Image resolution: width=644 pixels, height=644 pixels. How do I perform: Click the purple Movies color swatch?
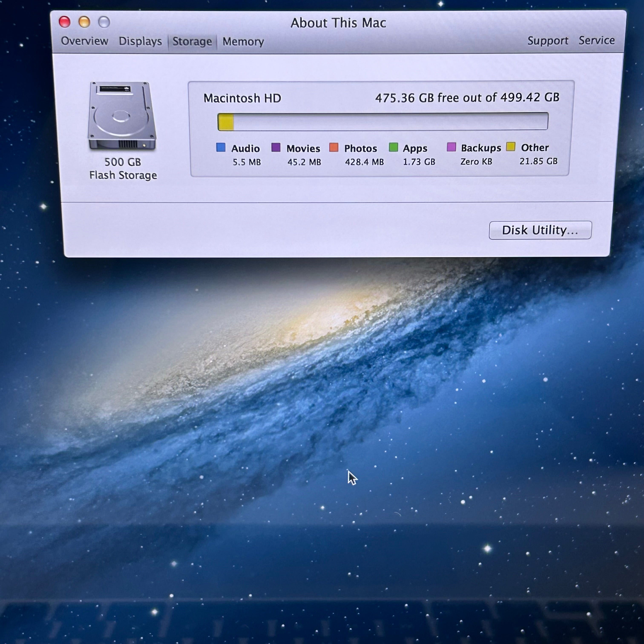pyautogui.click(x=276, y=147)
